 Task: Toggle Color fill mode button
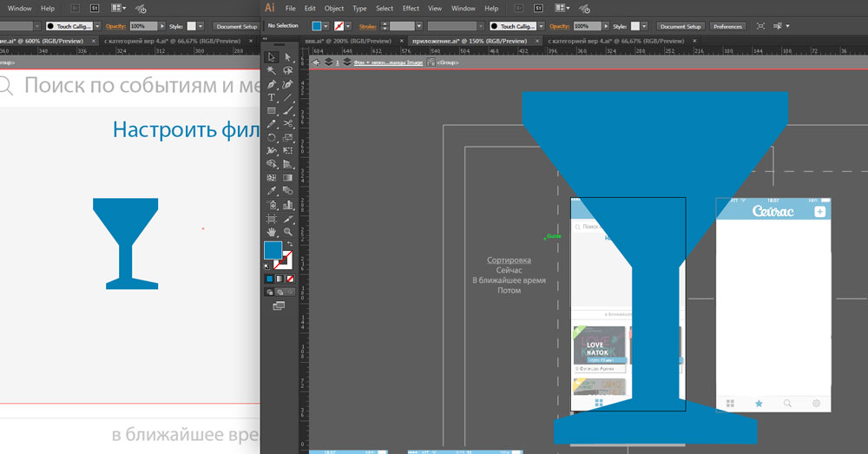(x=269, y=279)
